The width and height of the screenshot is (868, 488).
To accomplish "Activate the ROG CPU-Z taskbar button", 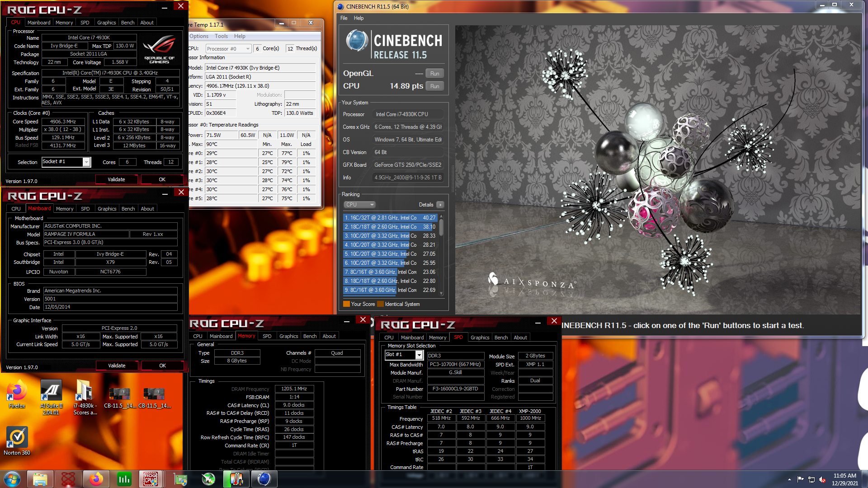I will (x=151, y=479).
